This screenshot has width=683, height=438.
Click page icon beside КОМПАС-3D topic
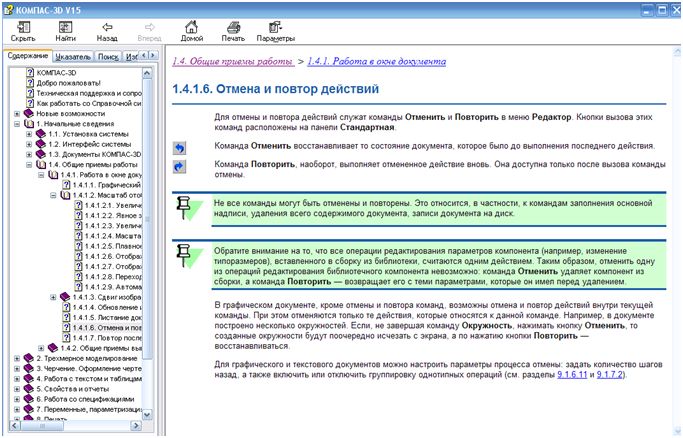[x=30, y=73]
